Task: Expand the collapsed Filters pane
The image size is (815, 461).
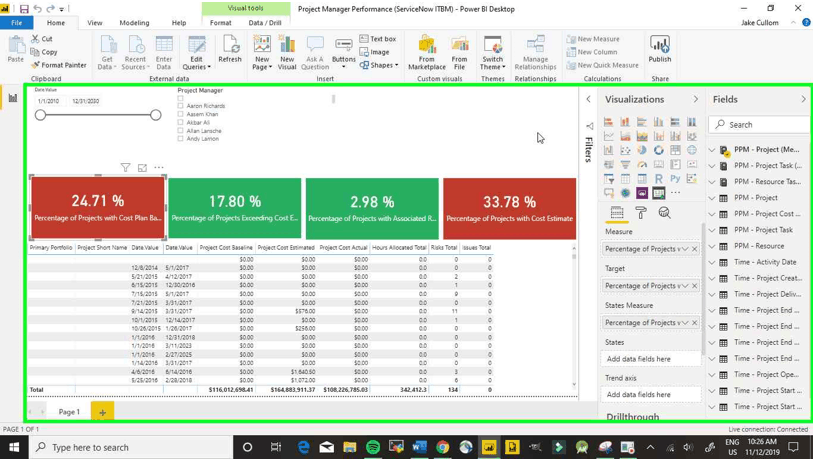Action: tap(588, 99)
